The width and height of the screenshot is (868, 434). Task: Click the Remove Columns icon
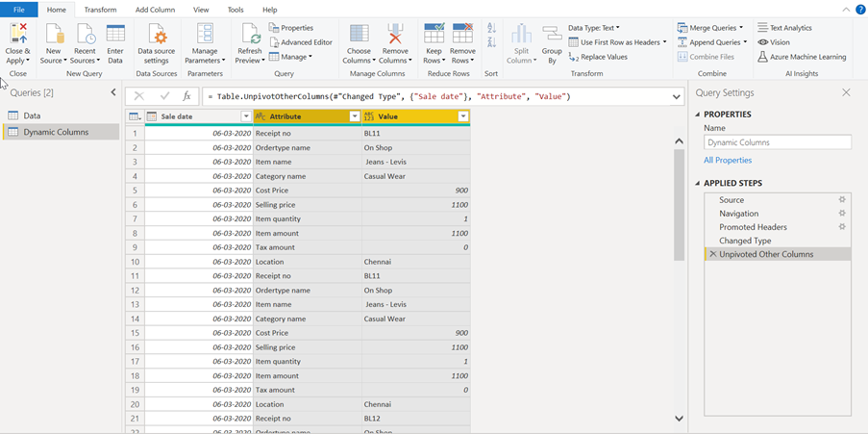[395, 34]
